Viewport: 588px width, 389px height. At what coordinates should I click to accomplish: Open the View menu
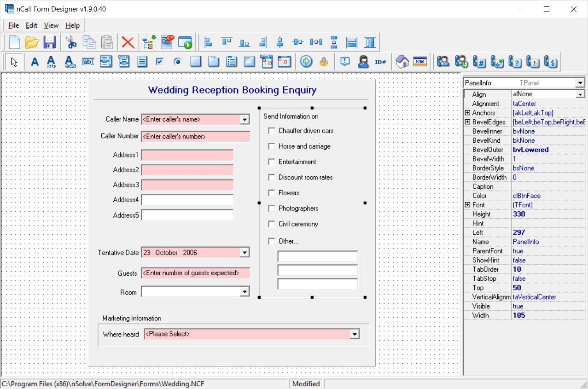pyautogui.click(x=51, y=25)
